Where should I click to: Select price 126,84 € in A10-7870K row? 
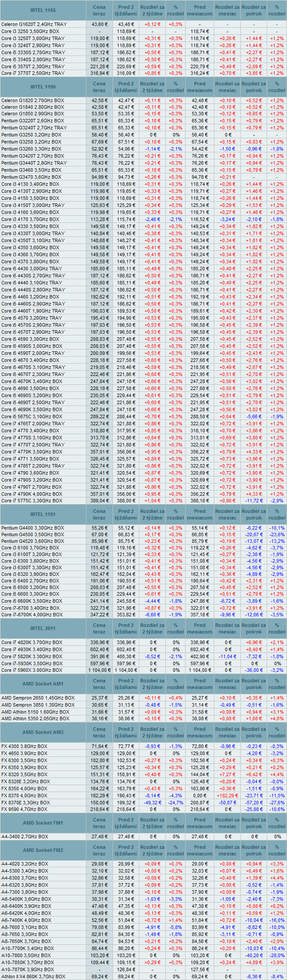[x=126, y=969]
